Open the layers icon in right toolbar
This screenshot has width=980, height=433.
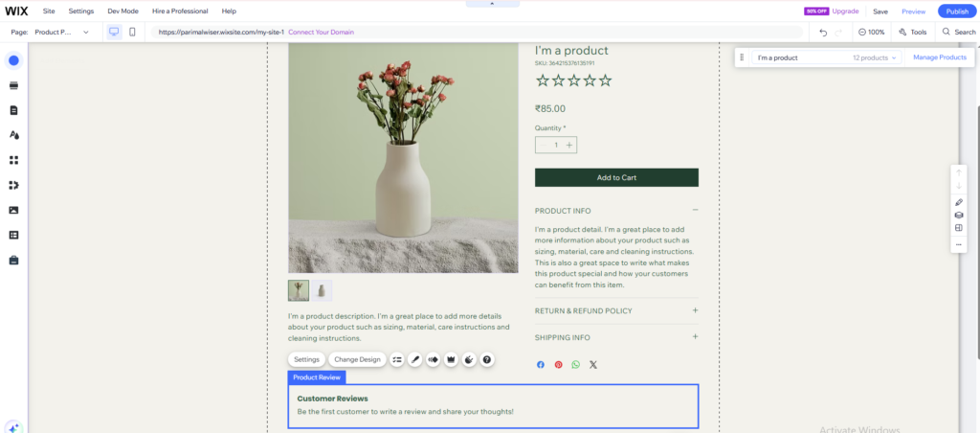click(958, 216)
